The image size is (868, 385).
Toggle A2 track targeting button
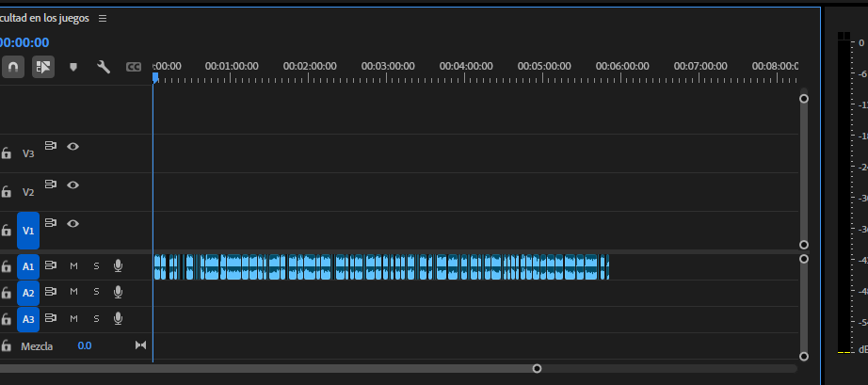(x=28, y=293)
